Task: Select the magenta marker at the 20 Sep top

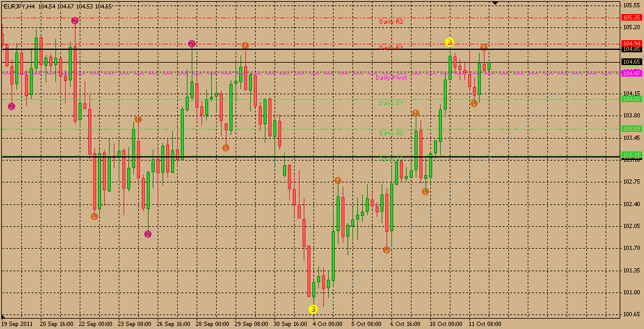Action: [x=75, y=21]
